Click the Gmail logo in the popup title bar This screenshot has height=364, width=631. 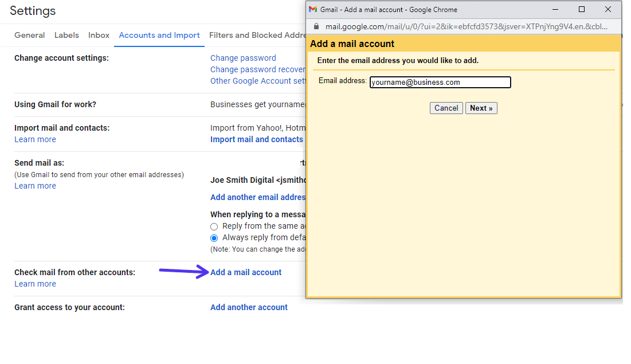(x=313, y=9)
